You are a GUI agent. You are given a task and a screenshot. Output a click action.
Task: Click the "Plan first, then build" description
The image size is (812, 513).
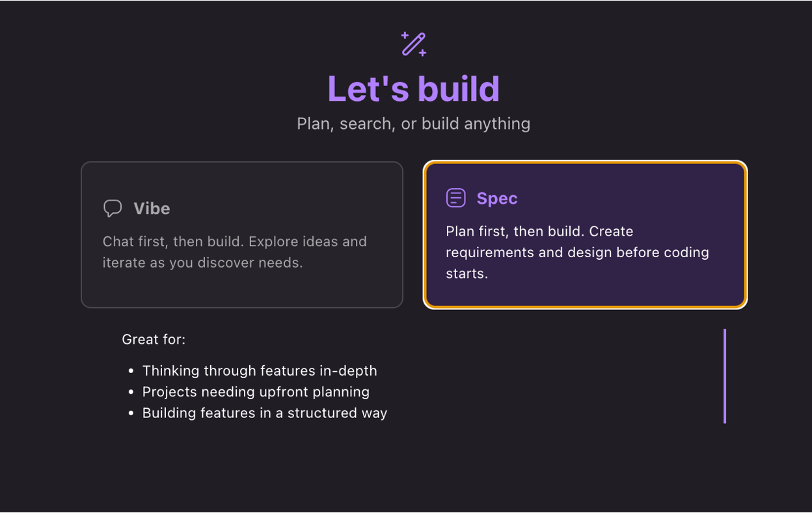tap(577, 252)
